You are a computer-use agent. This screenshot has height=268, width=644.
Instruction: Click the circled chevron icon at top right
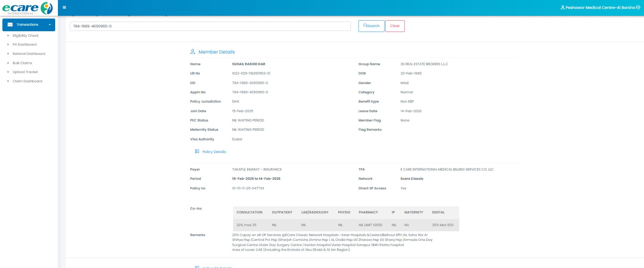click(x=638, y=7)
